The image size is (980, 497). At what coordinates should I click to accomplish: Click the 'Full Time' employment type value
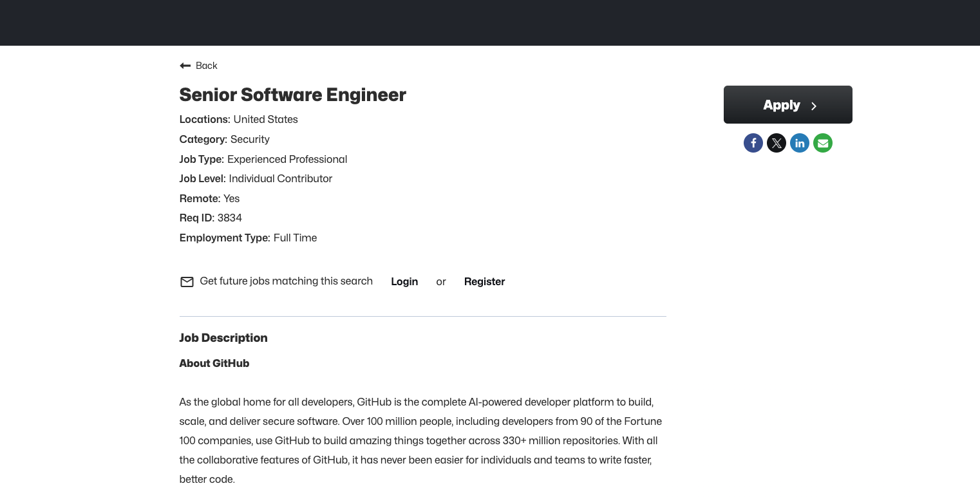[x=296, y=238]
